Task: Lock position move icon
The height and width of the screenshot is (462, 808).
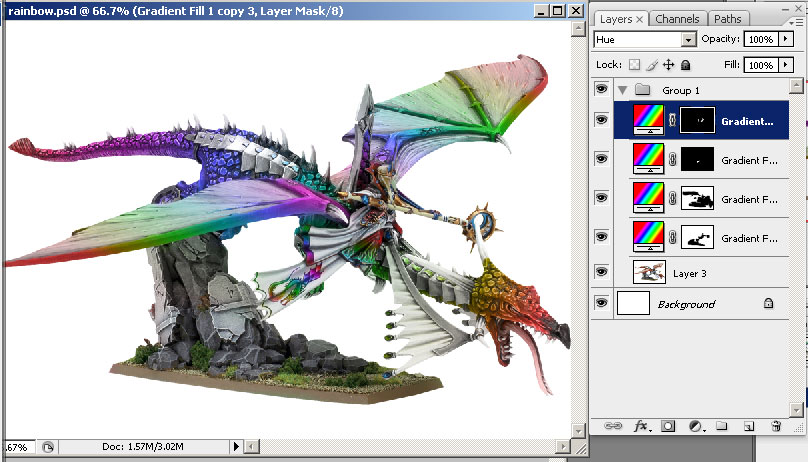Action: pyautogui.click(x=668, y=64)
